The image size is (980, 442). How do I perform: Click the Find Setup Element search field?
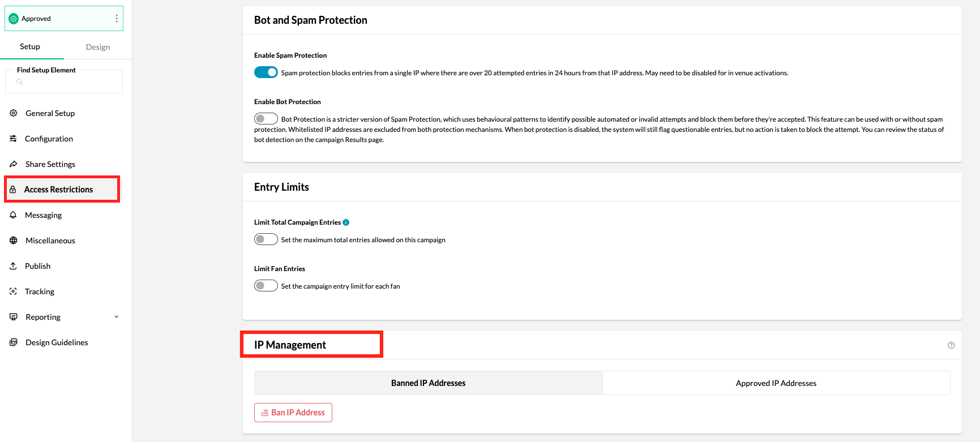64,81
